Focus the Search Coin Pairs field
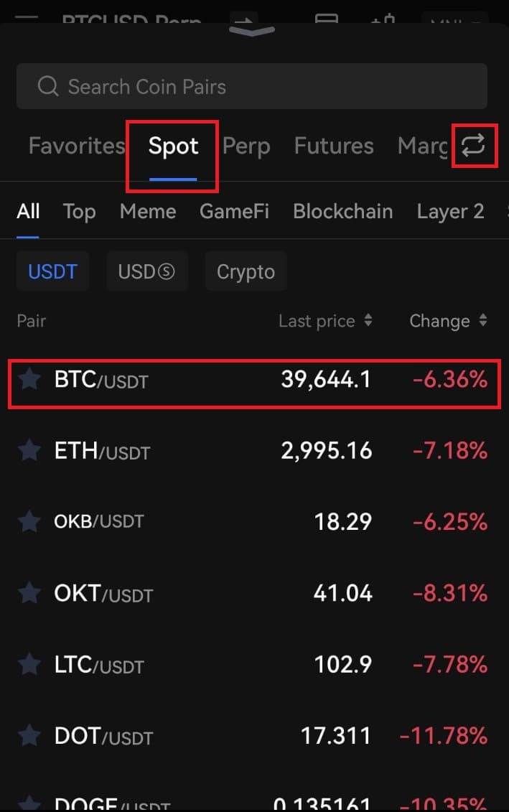509x812 pixels. [x=252, y=86]
